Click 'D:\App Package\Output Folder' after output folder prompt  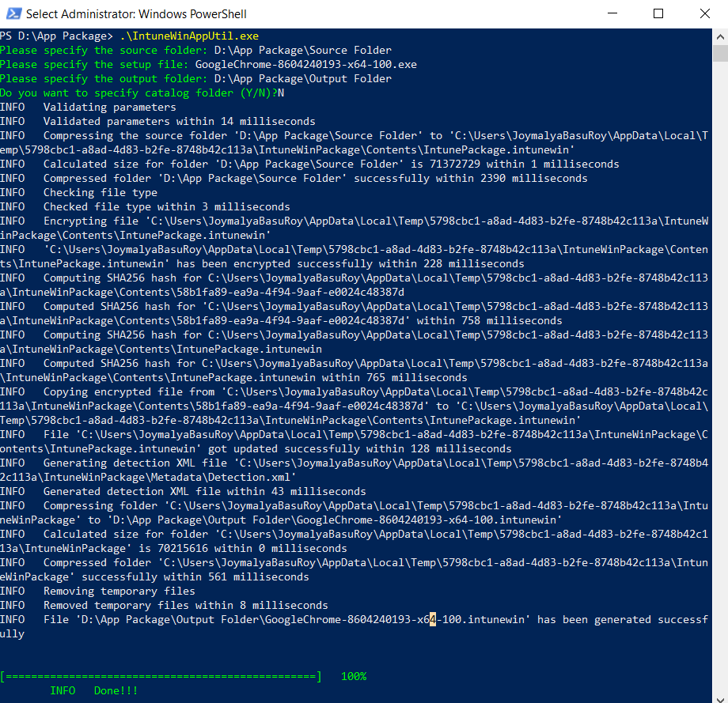pos(303,79)
